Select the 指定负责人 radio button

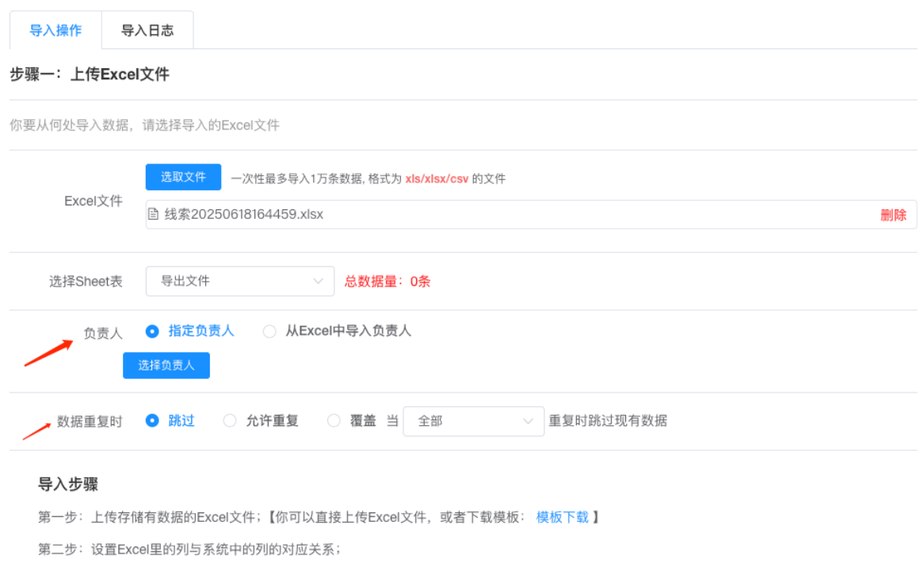pyautogui.click(x=153, y=331)
